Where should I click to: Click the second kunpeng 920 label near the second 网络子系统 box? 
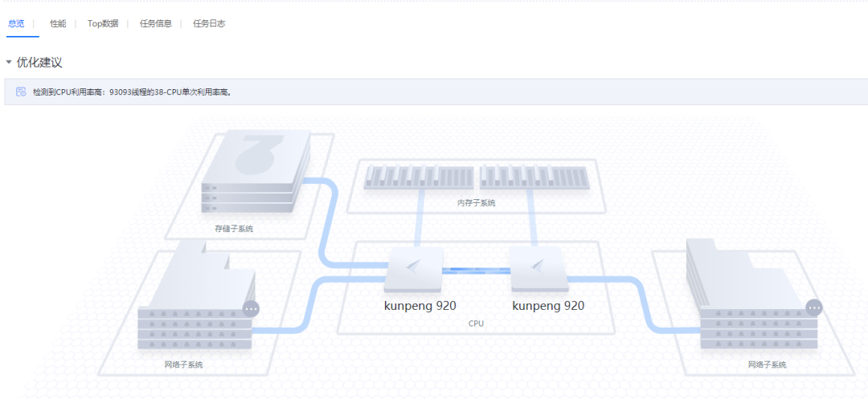[x=548, y=306]
